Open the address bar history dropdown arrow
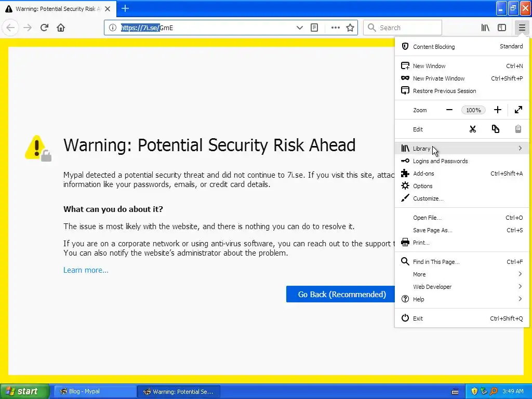 (299, 28)
